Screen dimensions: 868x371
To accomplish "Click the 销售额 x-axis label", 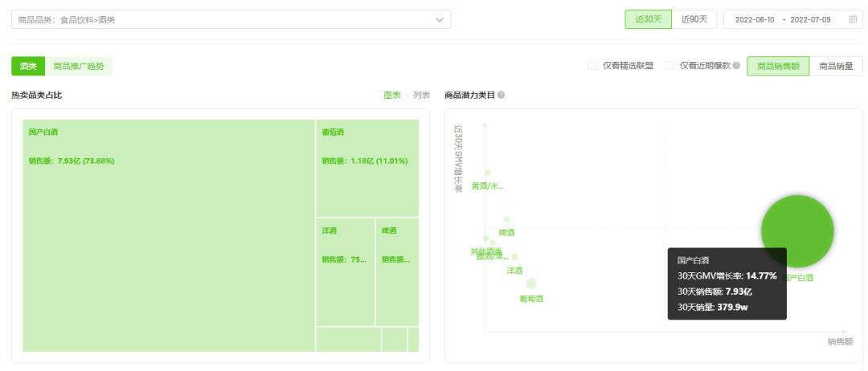I will 841,342.
